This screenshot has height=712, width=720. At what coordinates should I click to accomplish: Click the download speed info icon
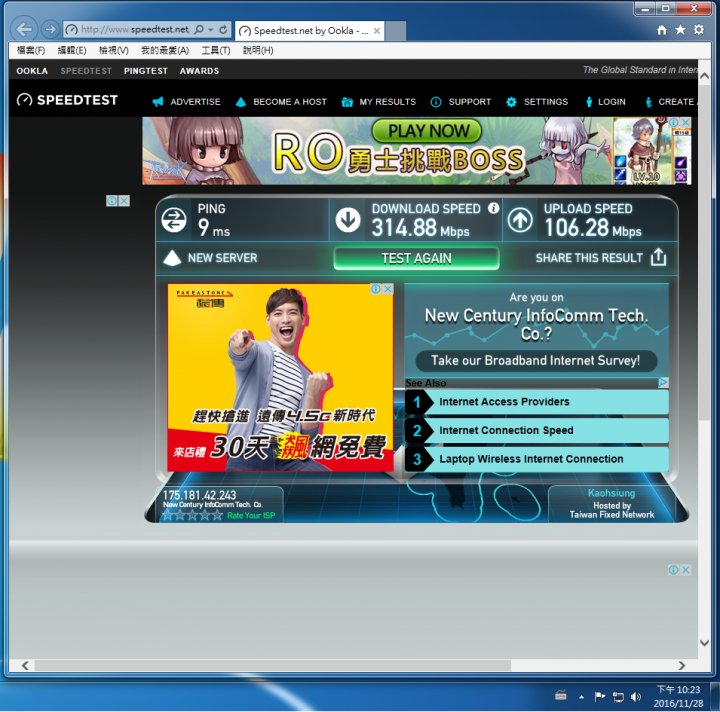[494, 208]
